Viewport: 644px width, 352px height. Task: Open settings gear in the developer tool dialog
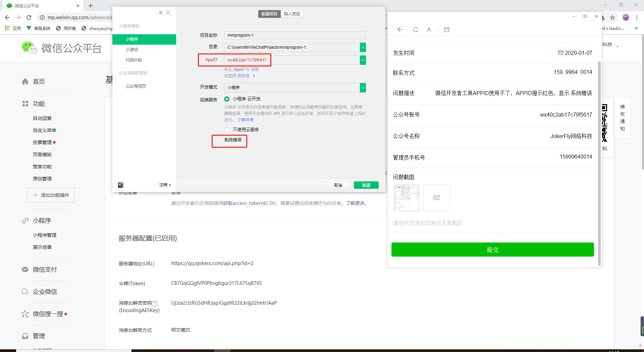coord(161,13)
